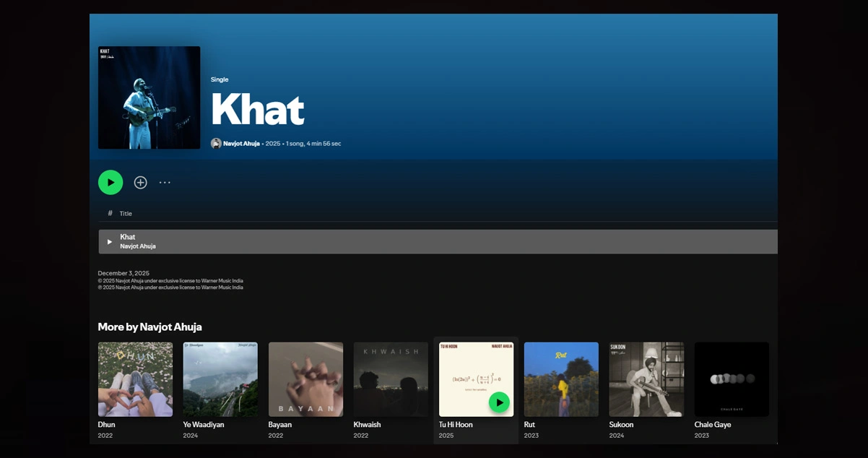
Task: Open the three-dot more options menu
Action: click(x=165, y=183)
